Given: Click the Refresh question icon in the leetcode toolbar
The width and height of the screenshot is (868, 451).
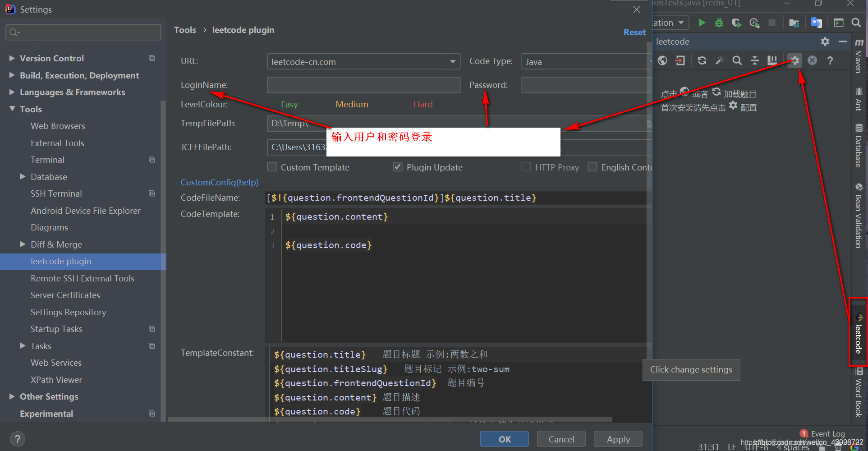Looking at the screenshot, I should 702,60.
